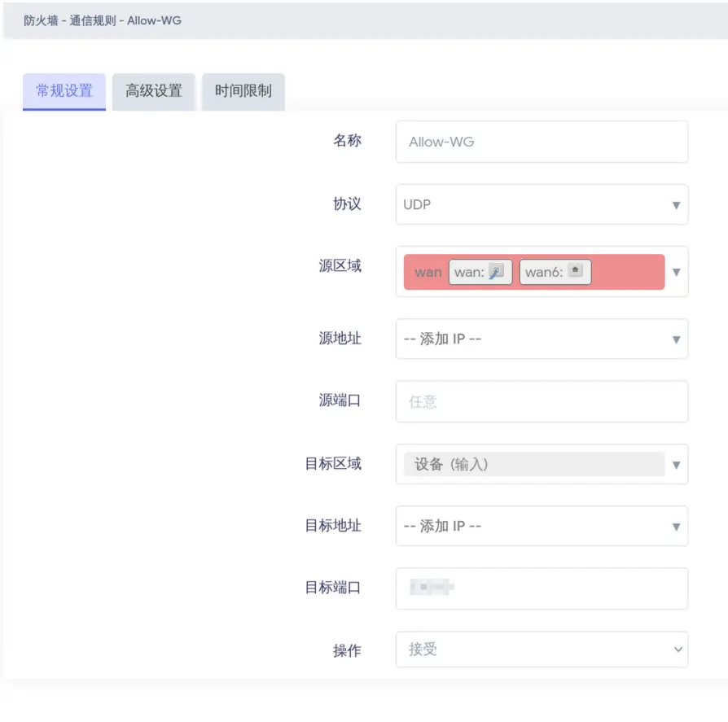Image resolution: width=728 pixels, height=722 pixels.
Task: Open the 目标地址 add IP dropdown
Action: [x=542, y=527]
